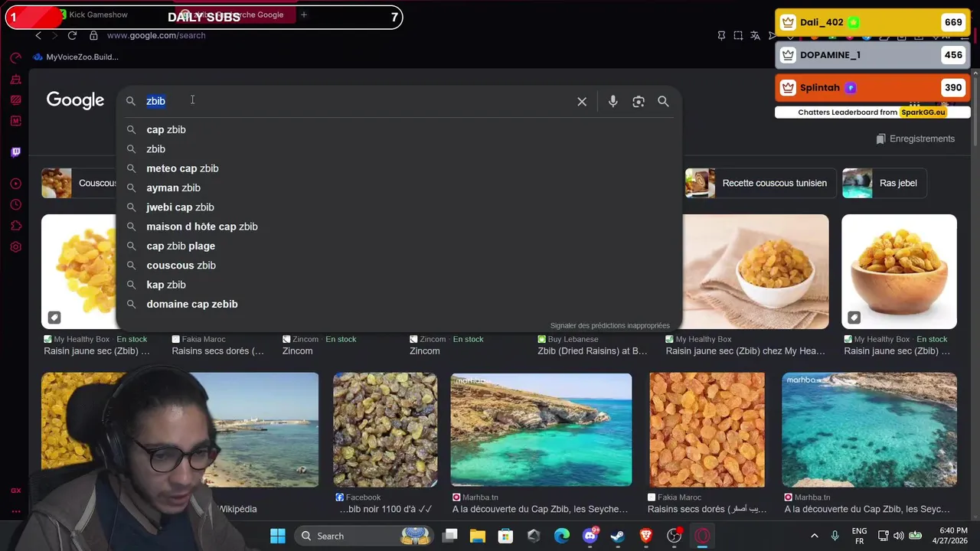
Task: Click the www.google.com/search address bar
Action: point(156,35)
